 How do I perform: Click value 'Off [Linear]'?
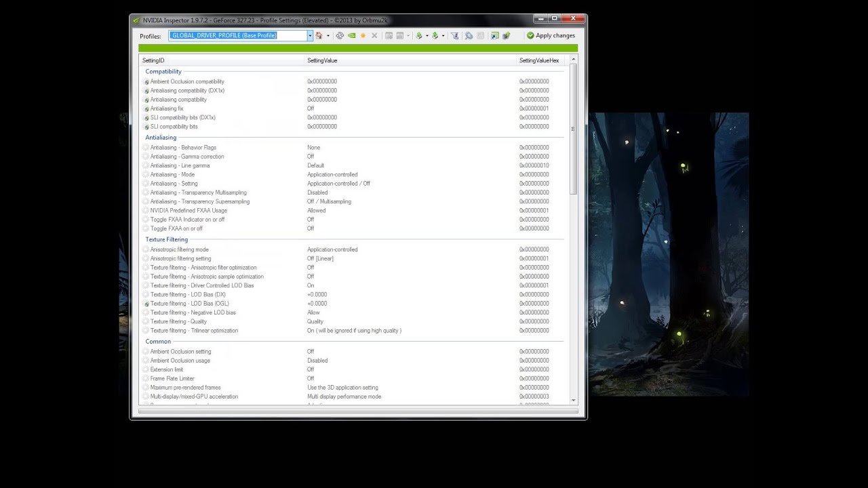pyautogui.click(x=320, y=258)
